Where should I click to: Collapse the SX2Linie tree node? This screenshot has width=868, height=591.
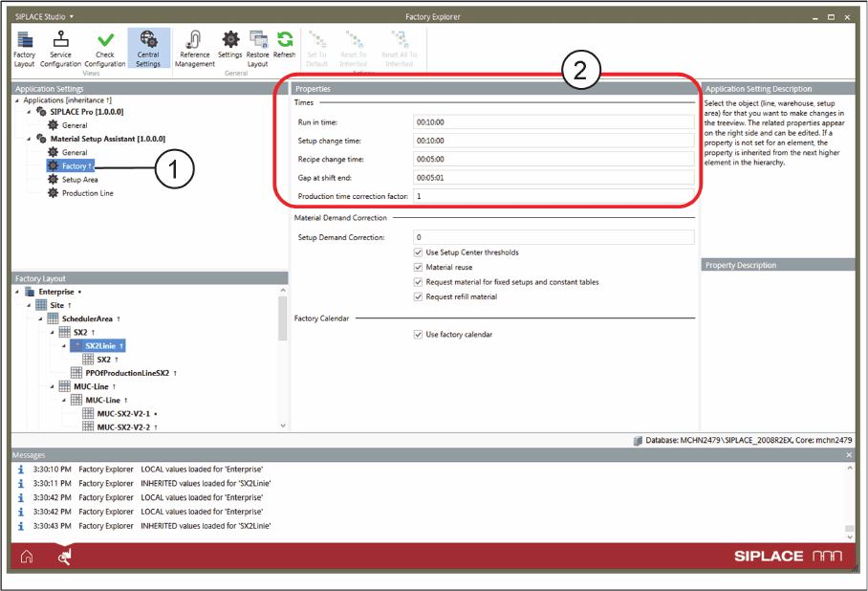[x=64, y=345]
